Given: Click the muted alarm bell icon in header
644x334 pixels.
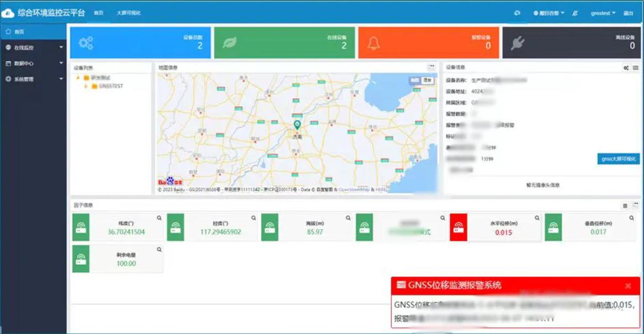Looking at the screenshot, I should [x=575, y=13].
